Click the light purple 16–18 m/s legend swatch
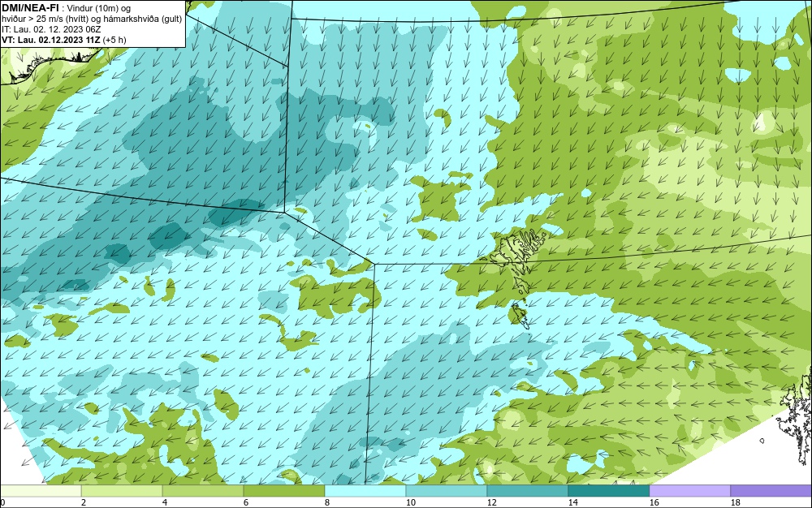 (689, 490)
